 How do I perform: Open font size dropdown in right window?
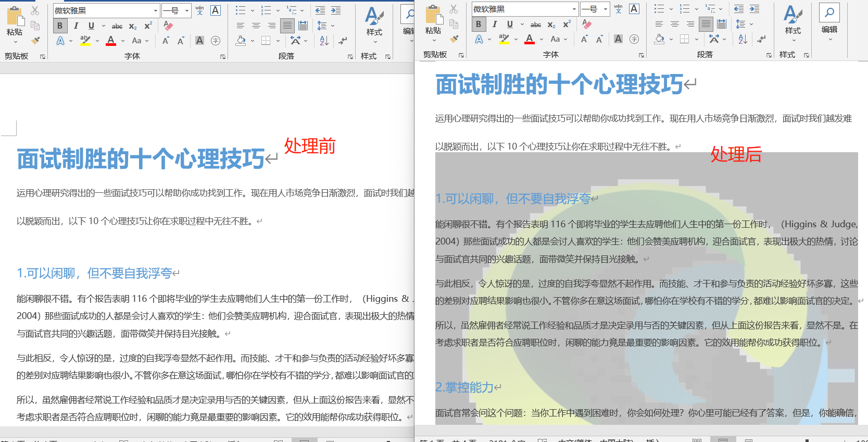click(x=605, y=9)
